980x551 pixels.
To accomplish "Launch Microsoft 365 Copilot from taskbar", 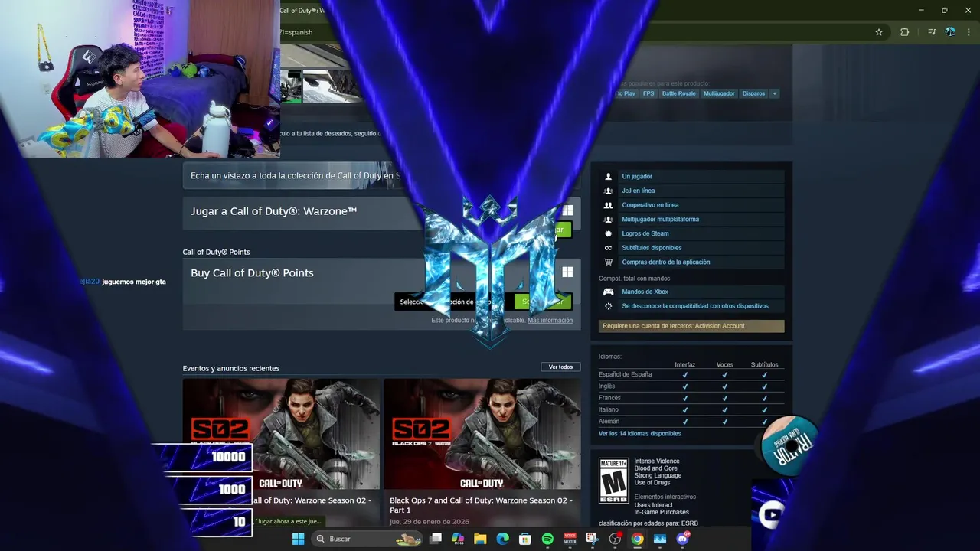I will [x=458, y=539].
